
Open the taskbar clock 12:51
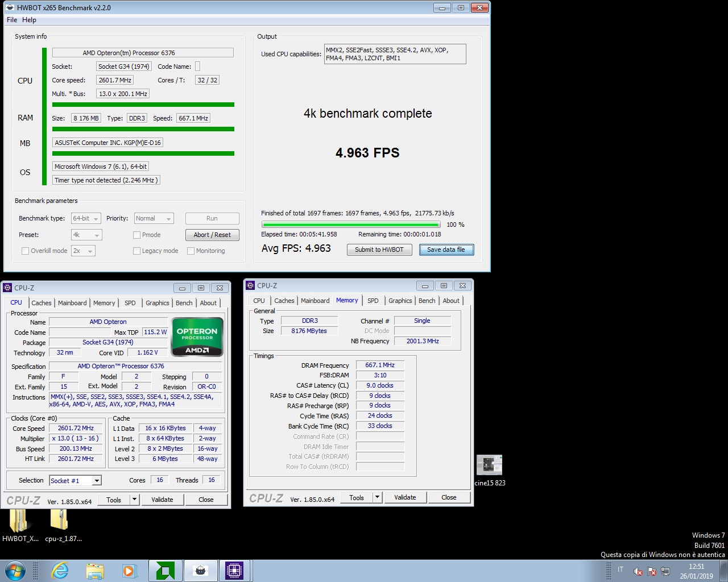pyautogui.click(x=696, y=571)
